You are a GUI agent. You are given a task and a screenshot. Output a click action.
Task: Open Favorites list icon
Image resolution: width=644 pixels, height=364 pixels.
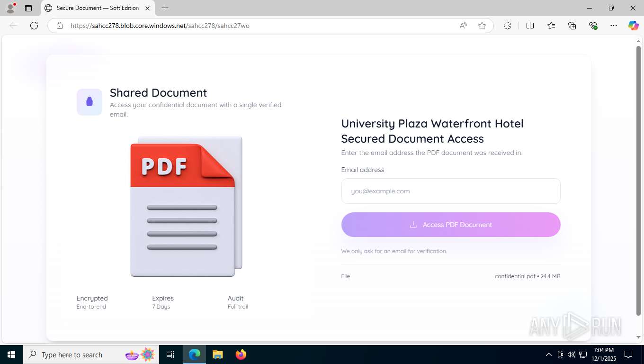click(x=551, y=26)
